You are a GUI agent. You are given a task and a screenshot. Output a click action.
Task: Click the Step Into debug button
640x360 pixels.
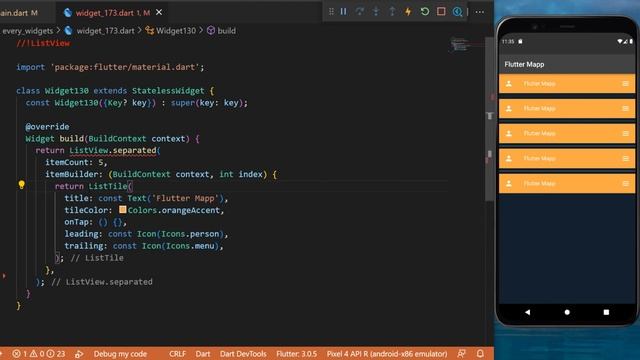pos(376,12)
